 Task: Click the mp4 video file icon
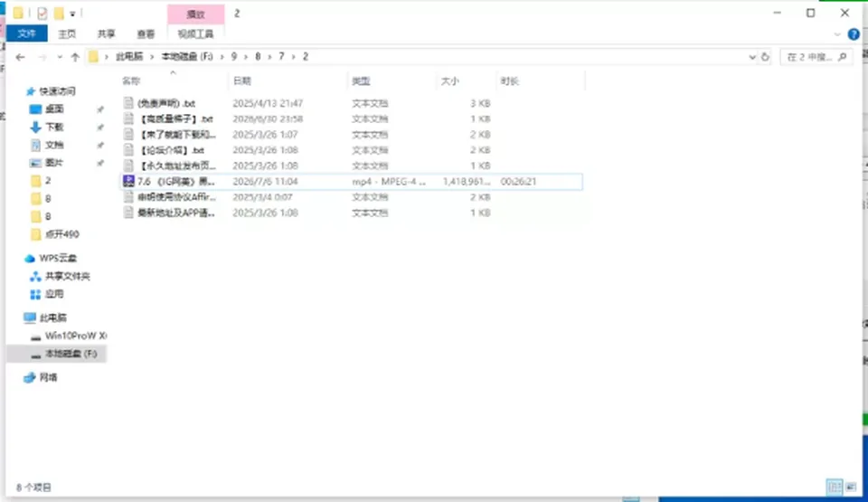[x=128, y=181]
